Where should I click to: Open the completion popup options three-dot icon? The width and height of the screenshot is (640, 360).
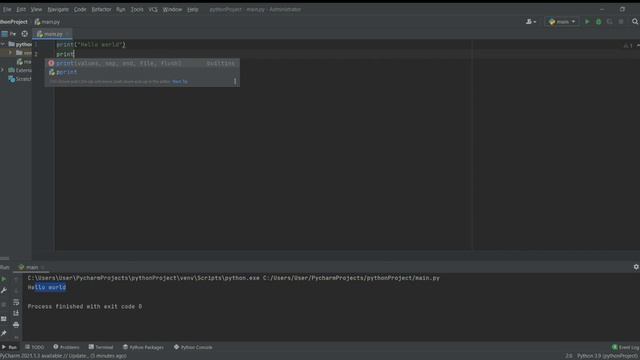235,82
